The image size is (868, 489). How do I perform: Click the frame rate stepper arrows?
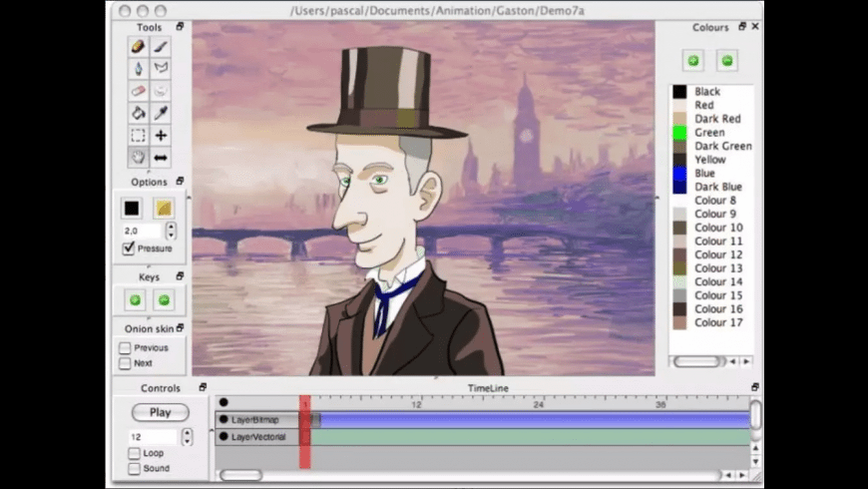point(188,437)
